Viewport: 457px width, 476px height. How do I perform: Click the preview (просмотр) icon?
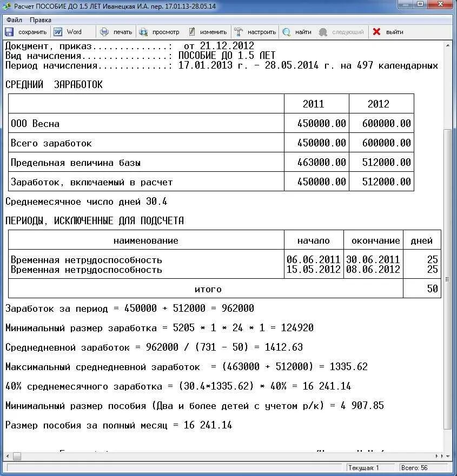pyautogui.click(x=143, y=32)
